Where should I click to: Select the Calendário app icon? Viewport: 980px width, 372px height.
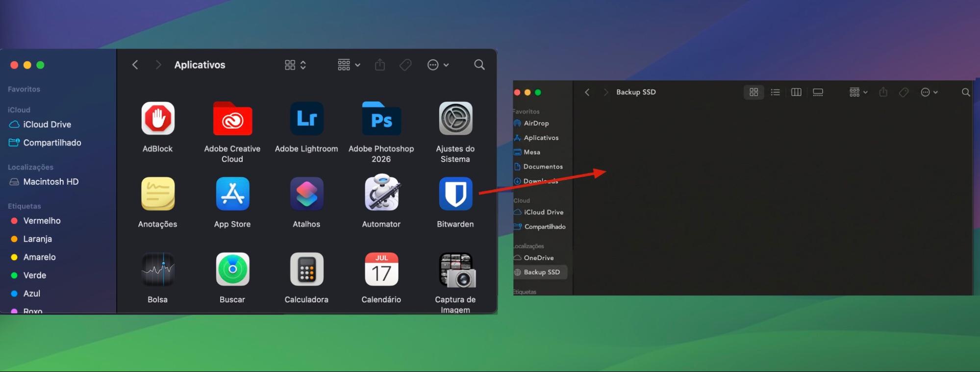click(381, 269)
